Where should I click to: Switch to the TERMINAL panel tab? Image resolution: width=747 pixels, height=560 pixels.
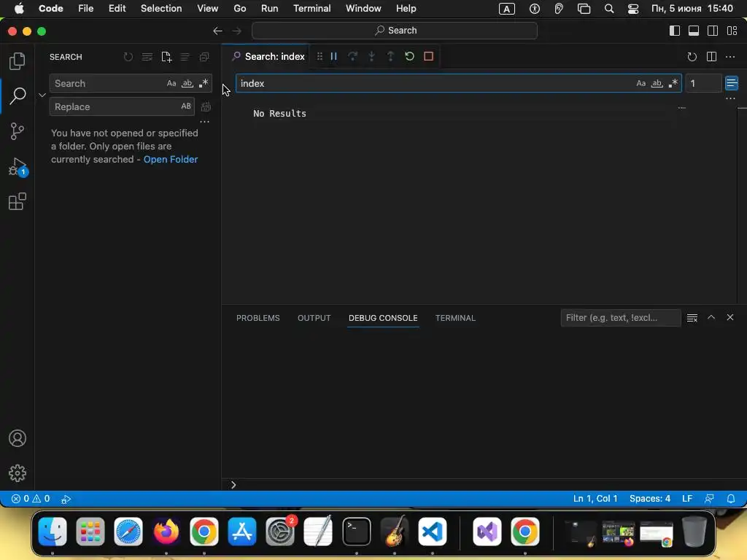(455, 318)
